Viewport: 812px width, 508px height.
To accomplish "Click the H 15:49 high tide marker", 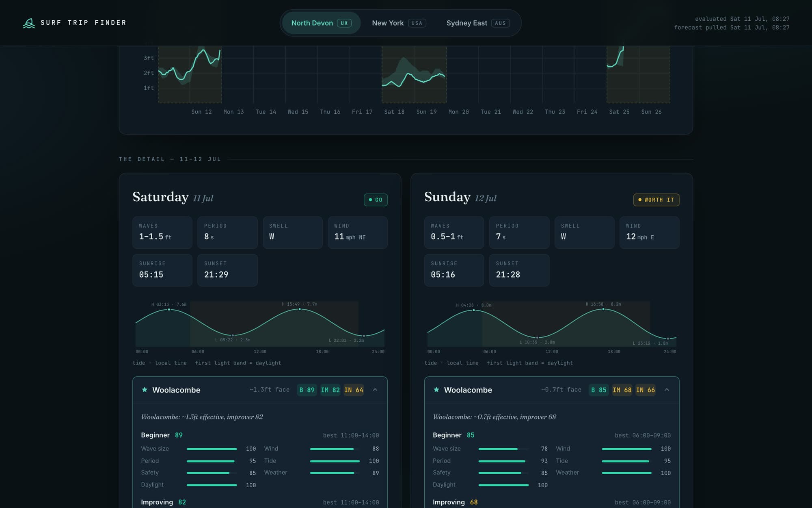I will [300, 309].
